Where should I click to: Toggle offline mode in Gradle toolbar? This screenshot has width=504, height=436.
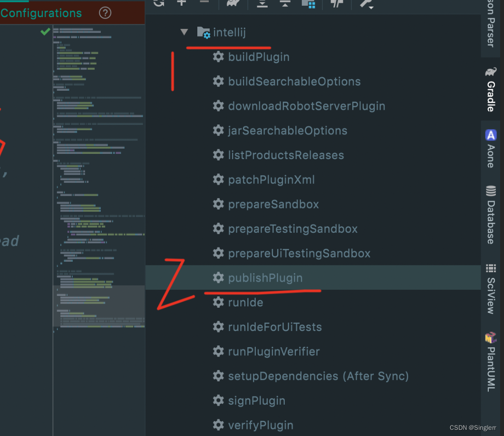337,3
